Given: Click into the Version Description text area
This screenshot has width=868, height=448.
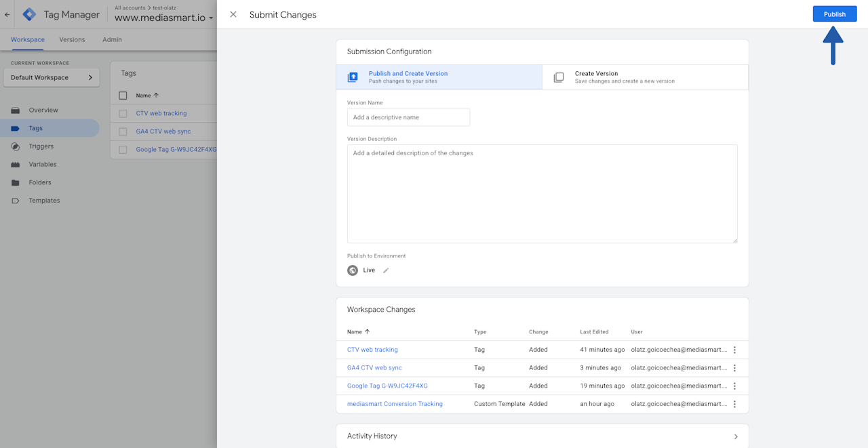Looking at the screenshot, I should click(542, 194).
